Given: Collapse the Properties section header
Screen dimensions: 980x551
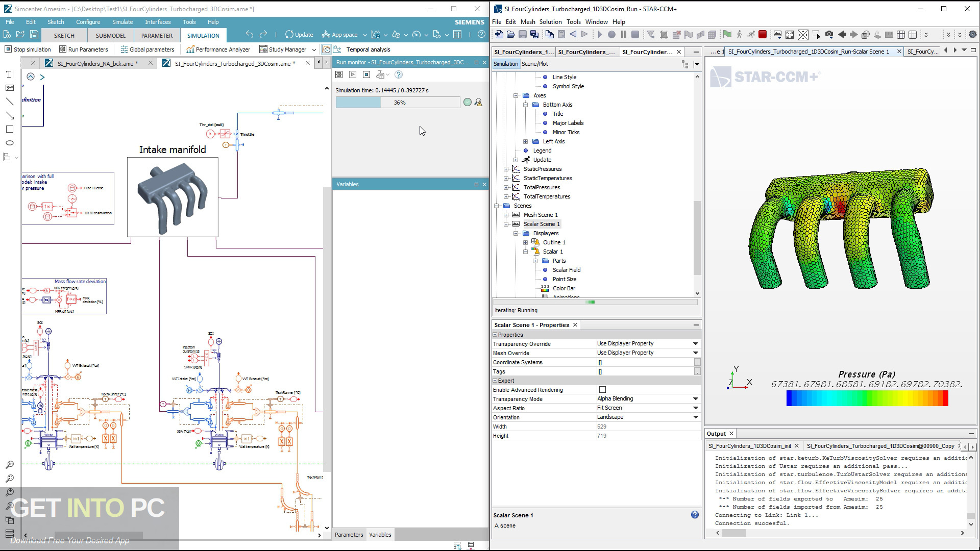Looking at the screenshot, I should pyautogui.click(x=495, y=335).
